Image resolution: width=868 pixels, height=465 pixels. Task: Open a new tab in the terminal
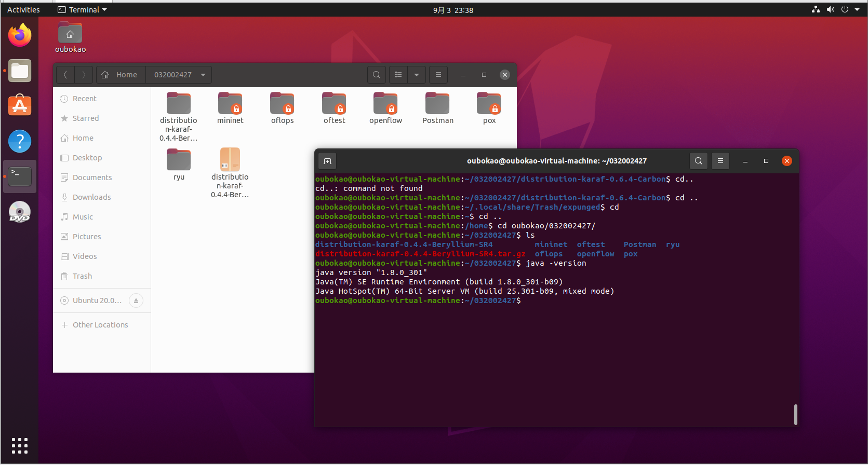pos(327,161)
